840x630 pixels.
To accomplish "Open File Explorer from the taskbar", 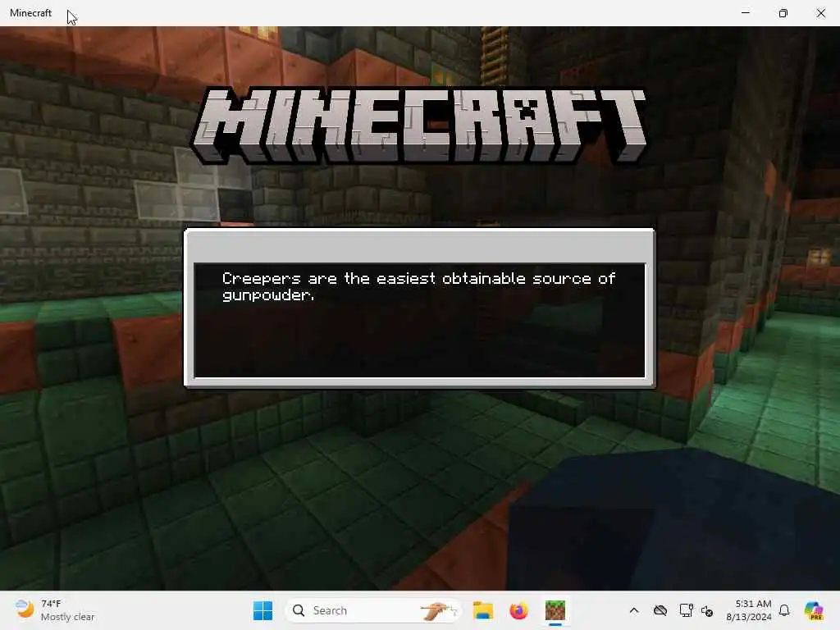I will click(482, 610).
